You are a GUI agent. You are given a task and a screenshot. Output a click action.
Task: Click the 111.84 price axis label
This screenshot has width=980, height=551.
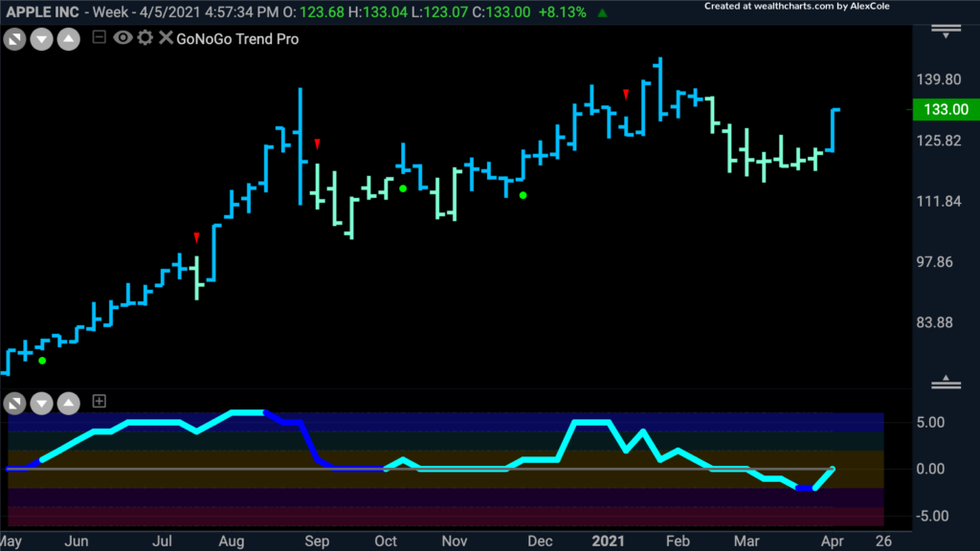pyautogui.click(x=939, y=201)
